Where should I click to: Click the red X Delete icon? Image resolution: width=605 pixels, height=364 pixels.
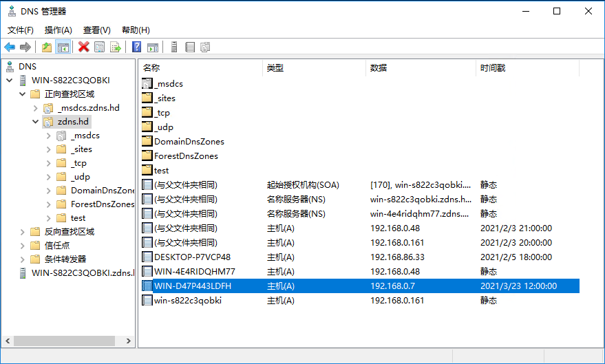pyautogui.click(x=84, y=47)
